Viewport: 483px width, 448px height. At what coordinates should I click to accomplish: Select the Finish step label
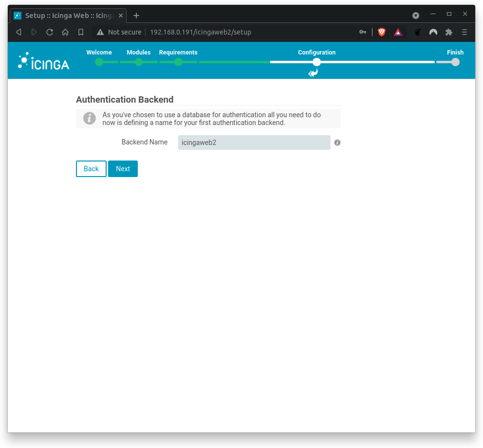455,52
